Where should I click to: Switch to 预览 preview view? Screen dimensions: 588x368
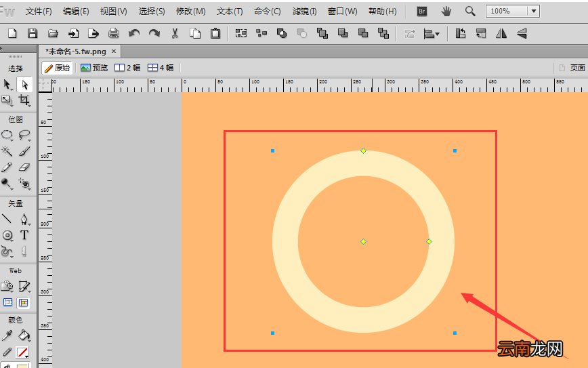coord(93,68)
